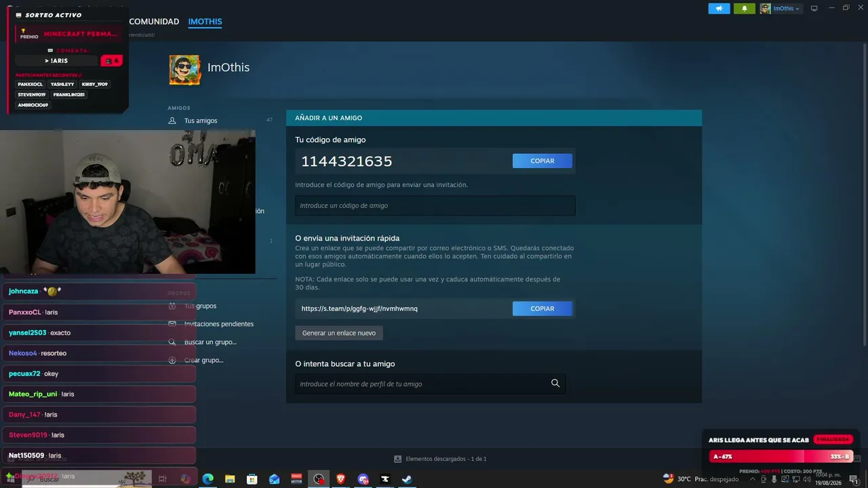Open Steam icon in taskbar

tap(407, 479)
